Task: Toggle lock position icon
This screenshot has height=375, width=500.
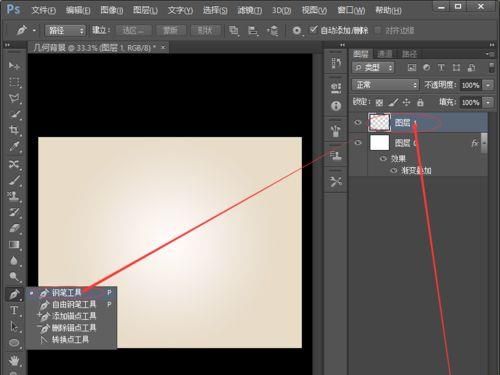Action: pyautogui.click(x=406, y=102)
